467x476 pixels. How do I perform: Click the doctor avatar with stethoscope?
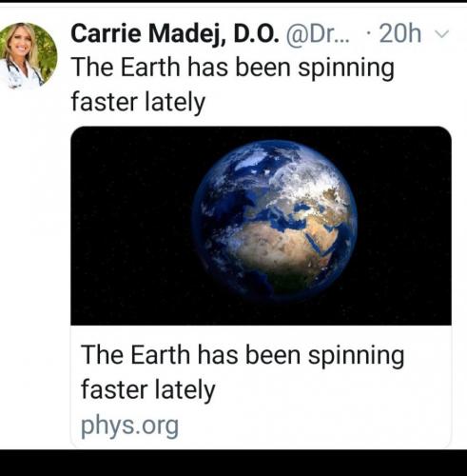tap(29, 56)
